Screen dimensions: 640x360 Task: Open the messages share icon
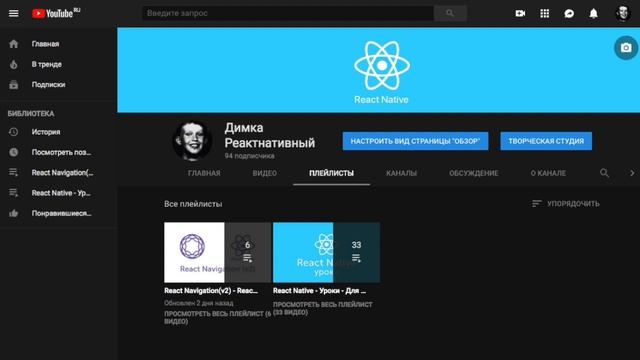point(569,13)
